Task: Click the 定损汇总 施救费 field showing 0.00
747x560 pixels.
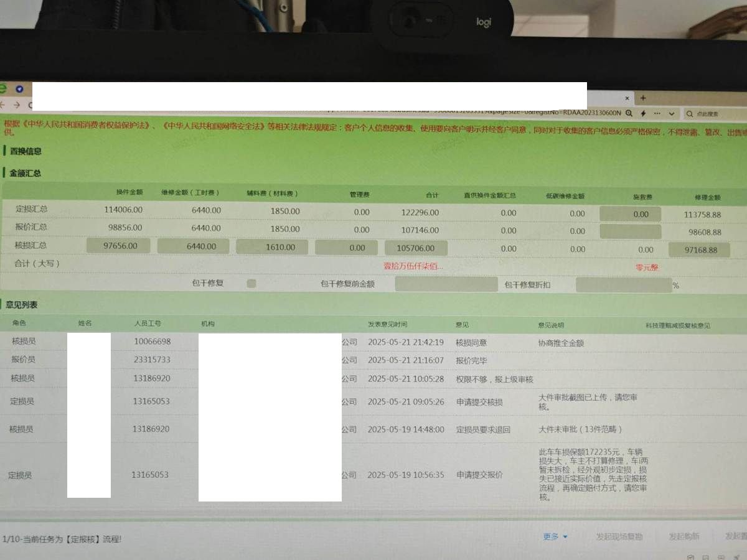Action: [x=630, y=213]
